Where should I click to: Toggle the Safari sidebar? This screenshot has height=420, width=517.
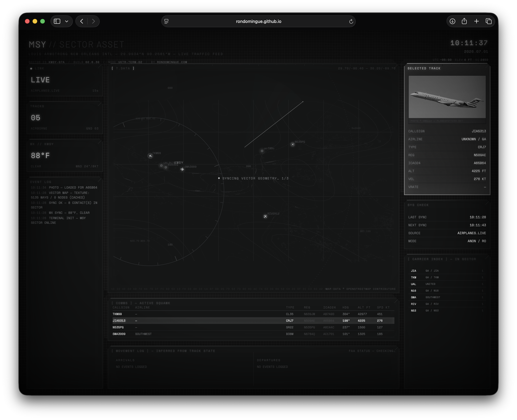click(57, 21)
